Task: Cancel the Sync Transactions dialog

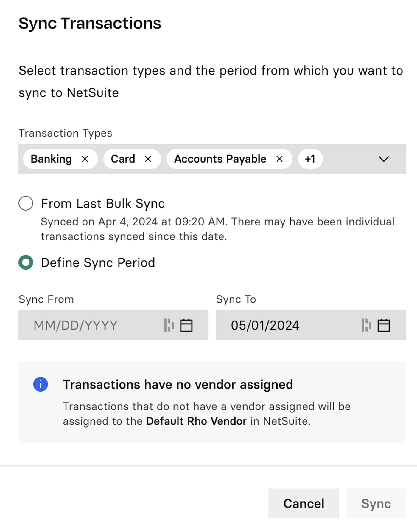Action: tap(304, 503)
